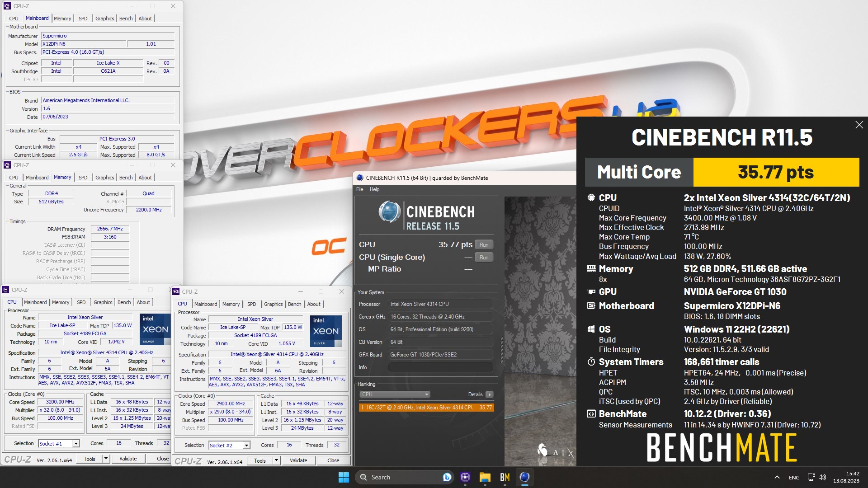Expand Tools dropdown arrow in Socket #2 CPU-Z
This screenshot has height=488, width=868.
coord(276,460)
